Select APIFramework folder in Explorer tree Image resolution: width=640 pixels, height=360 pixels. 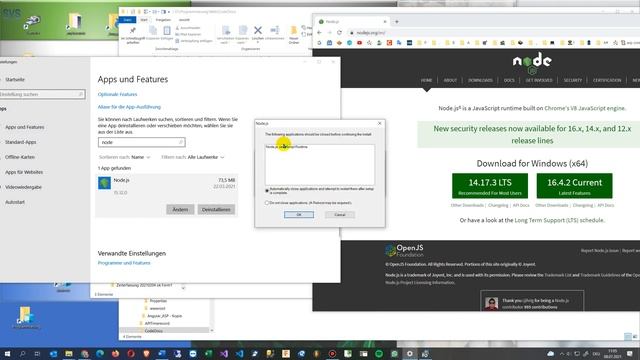point(157,323)
